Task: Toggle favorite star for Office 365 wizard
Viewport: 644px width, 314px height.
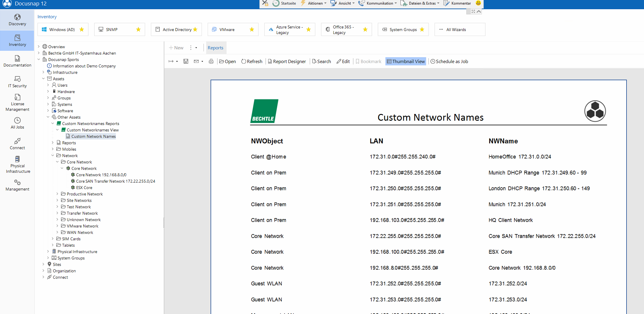Action: point(365,29)
